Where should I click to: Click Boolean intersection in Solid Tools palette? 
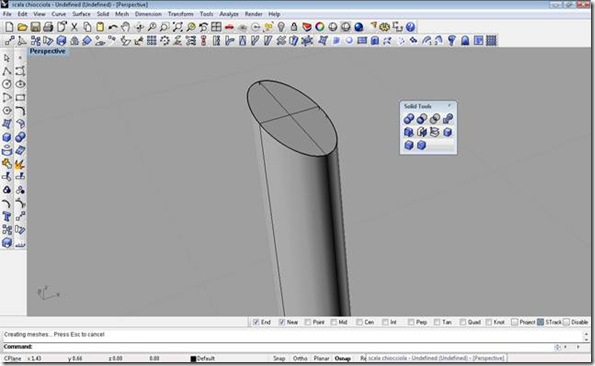pyautogui.click(x=435, y=119)
